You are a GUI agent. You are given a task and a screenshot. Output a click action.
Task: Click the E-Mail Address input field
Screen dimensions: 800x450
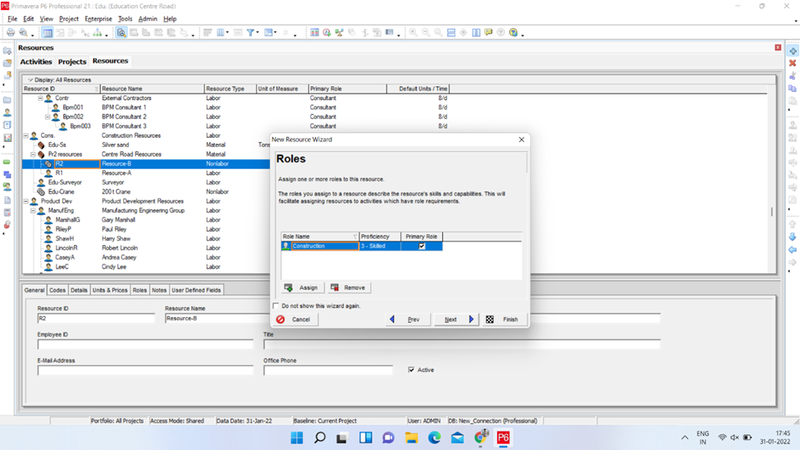pos(145,370)
